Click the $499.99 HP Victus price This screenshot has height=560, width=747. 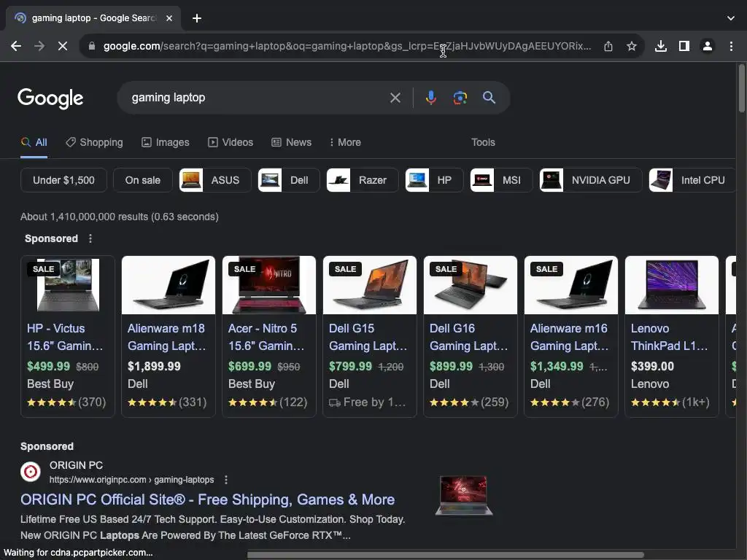(48, 366)
